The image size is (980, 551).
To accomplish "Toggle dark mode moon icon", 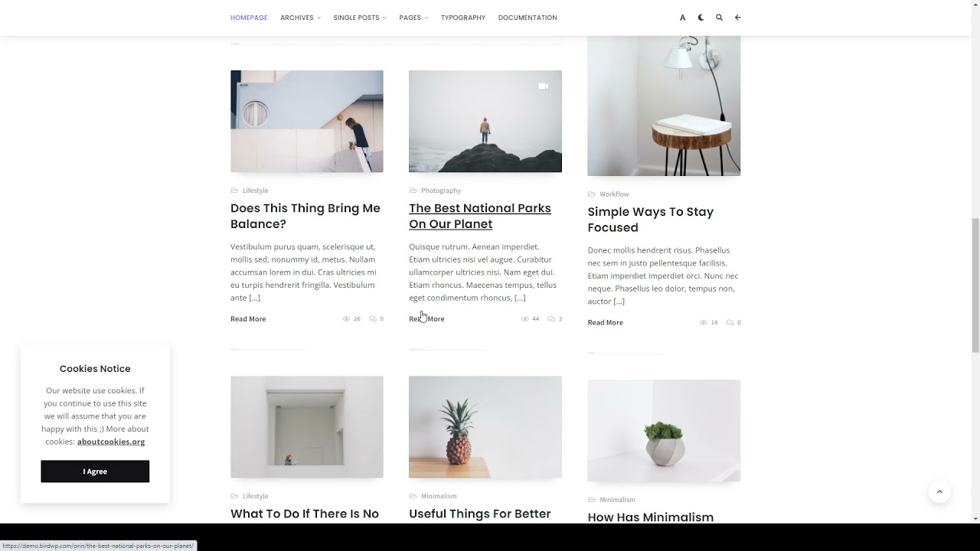I will click(x=701, y=18).
